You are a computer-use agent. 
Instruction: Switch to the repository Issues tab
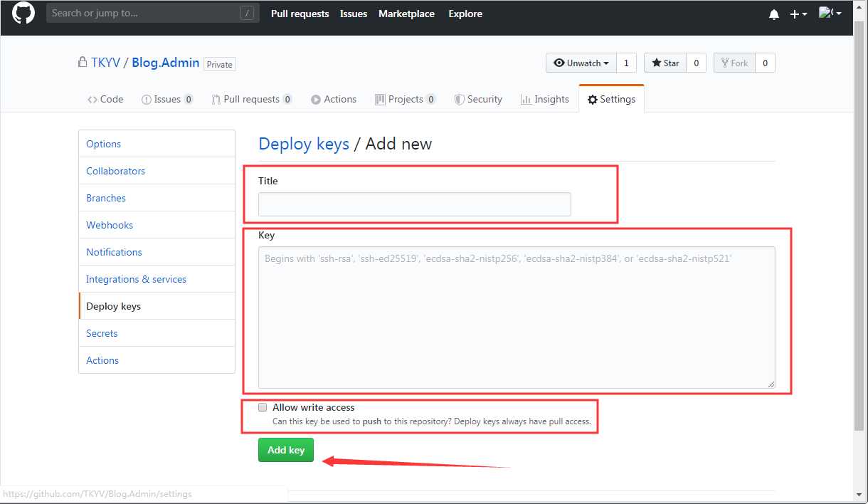pos(167,99)
